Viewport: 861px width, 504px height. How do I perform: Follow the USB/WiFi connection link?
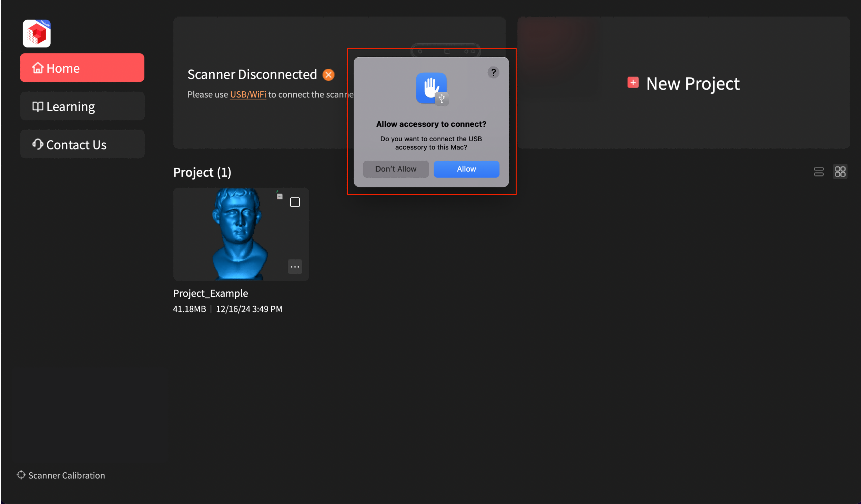pyautogui.click(x=248, y=94)
